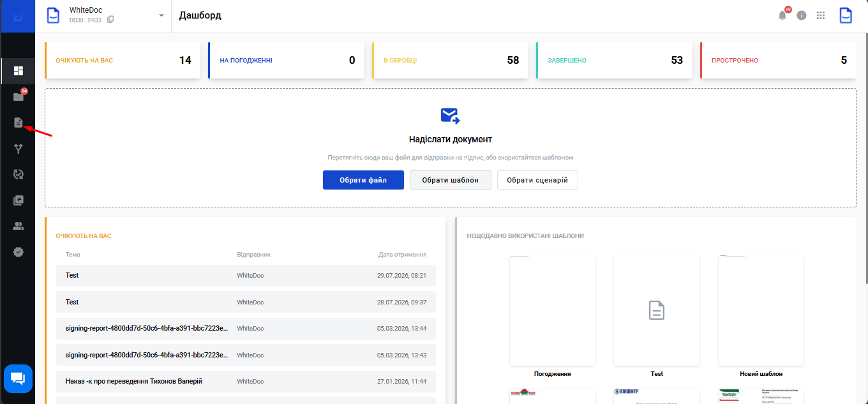Viewport: 868px width, 404px height.
Task: Open the chat support bubble
Action: 18,379
